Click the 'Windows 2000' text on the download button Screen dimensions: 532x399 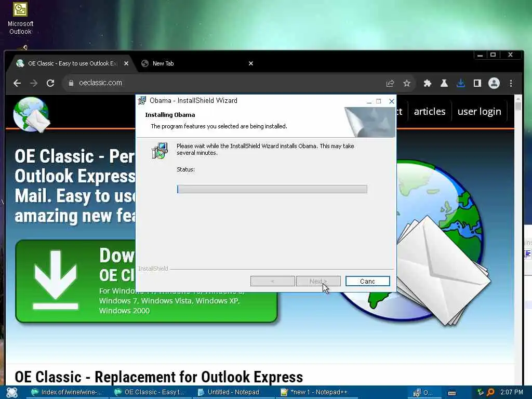pyautogui.click(x=124, y=311)
